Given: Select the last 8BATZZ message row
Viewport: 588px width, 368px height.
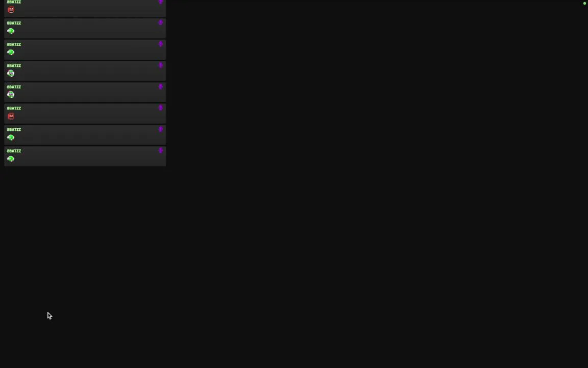Looking at the screenshot, I should 85,156.
